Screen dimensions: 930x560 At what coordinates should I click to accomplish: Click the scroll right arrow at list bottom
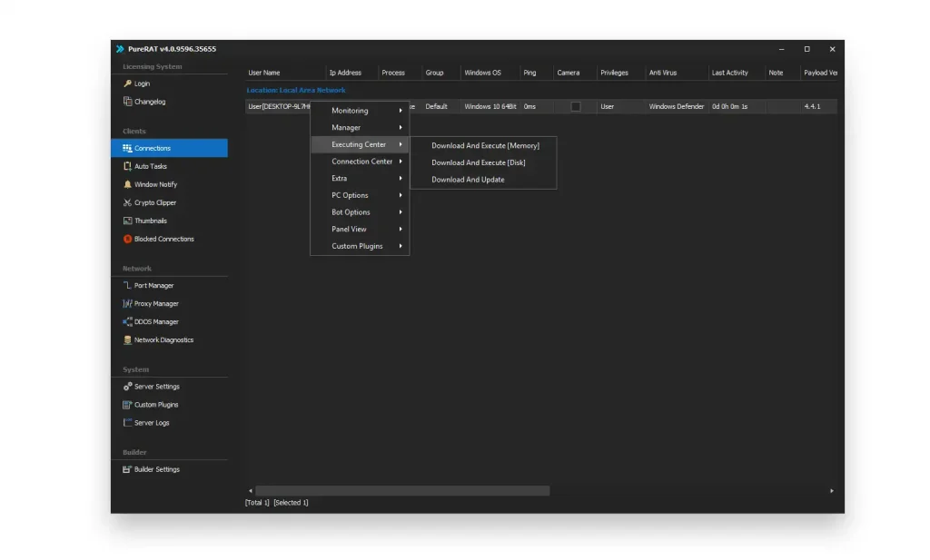click(831, 491)
